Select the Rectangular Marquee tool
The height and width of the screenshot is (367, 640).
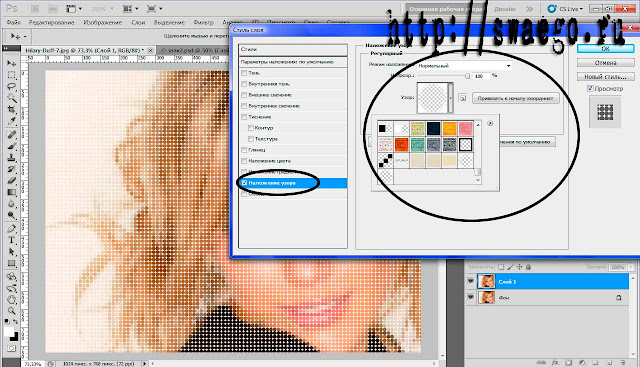tap(11, 75)
